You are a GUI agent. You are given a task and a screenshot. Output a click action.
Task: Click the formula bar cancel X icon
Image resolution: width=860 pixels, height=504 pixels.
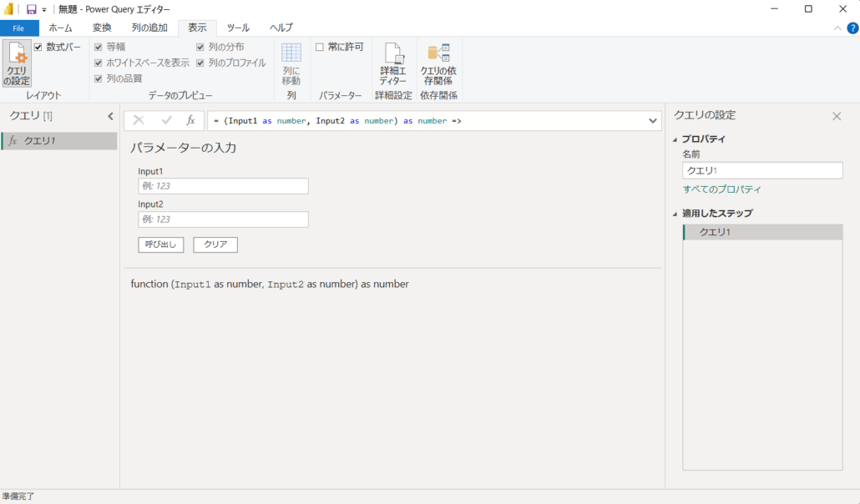pyautogui.click(x=139, y=120)
